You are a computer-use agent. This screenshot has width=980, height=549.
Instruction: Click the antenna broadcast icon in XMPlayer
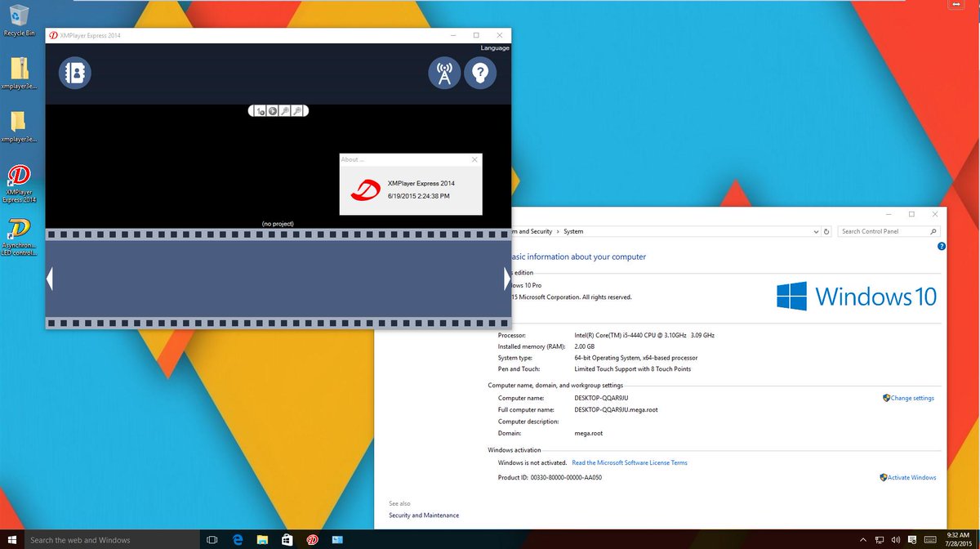(x=444, y=74)
